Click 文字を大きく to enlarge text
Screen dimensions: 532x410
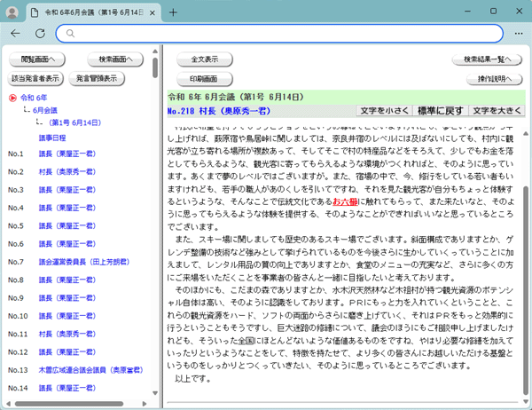[497, 111]
